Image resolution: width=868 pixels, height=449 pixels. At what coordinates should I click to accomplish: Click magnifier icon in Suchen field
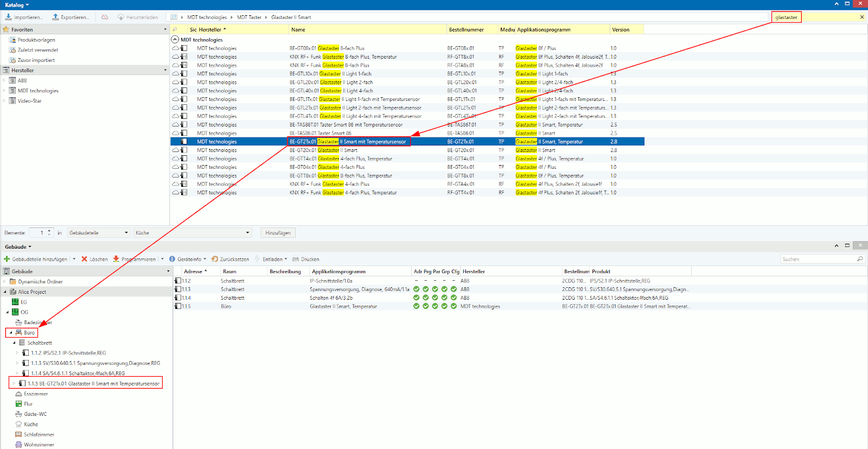tap(860, 259)
